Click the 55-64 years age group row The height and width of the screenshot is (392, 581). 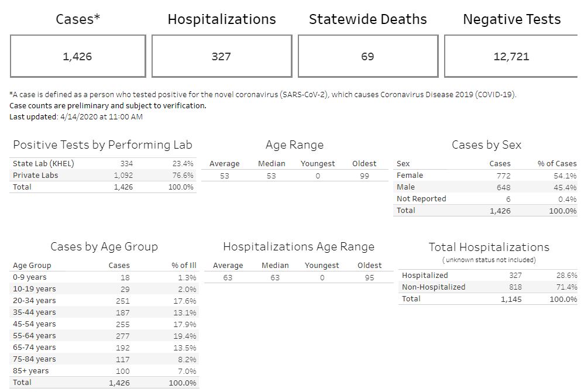[x=35, y=336]
